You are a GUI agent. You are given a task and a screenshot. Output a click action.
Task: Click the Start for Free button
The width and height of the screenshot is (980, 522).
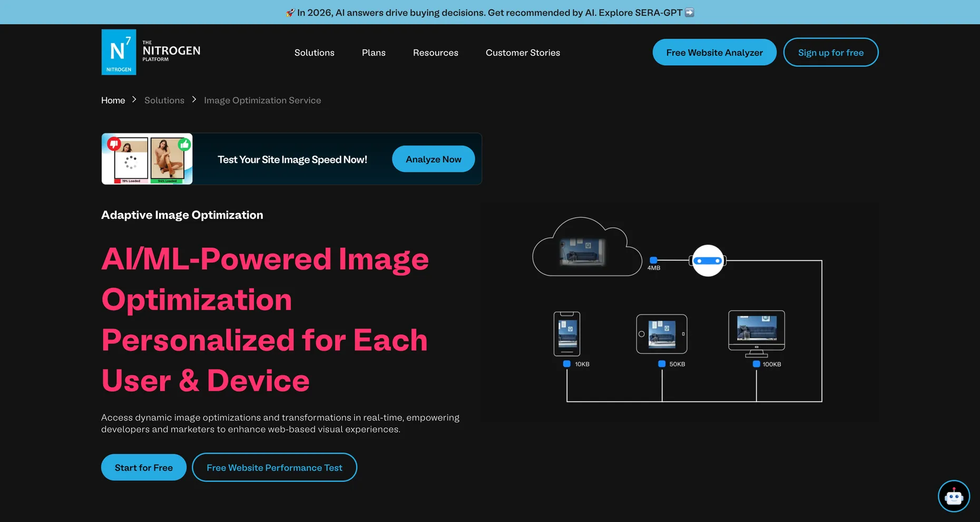[x=144, y=467]
